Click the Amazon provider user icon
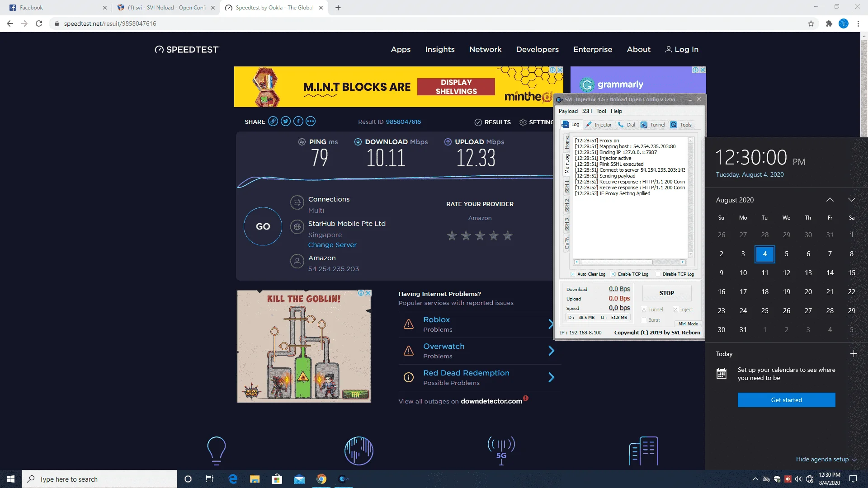This screenshot has height=488, width=868. (297, 261)
